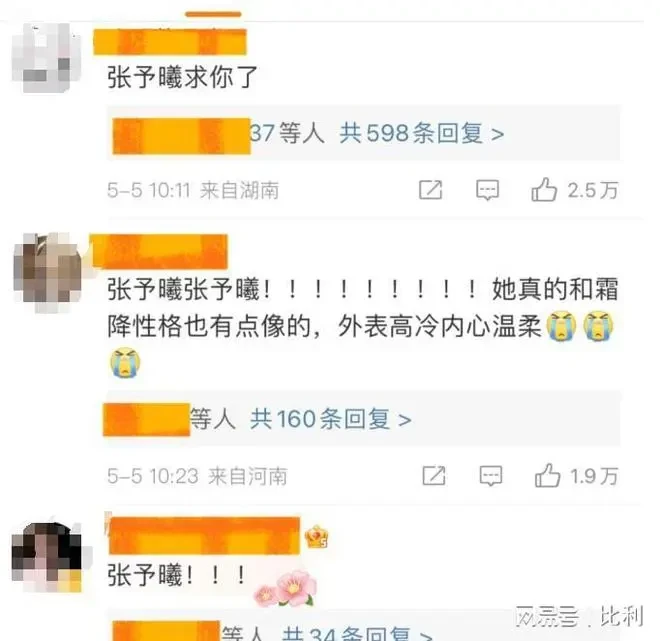Expand the 共34条回复 replies
Image resolution: width=660 pixels, height=641 pixels.
pyautogui.click(x=357, y=634)
